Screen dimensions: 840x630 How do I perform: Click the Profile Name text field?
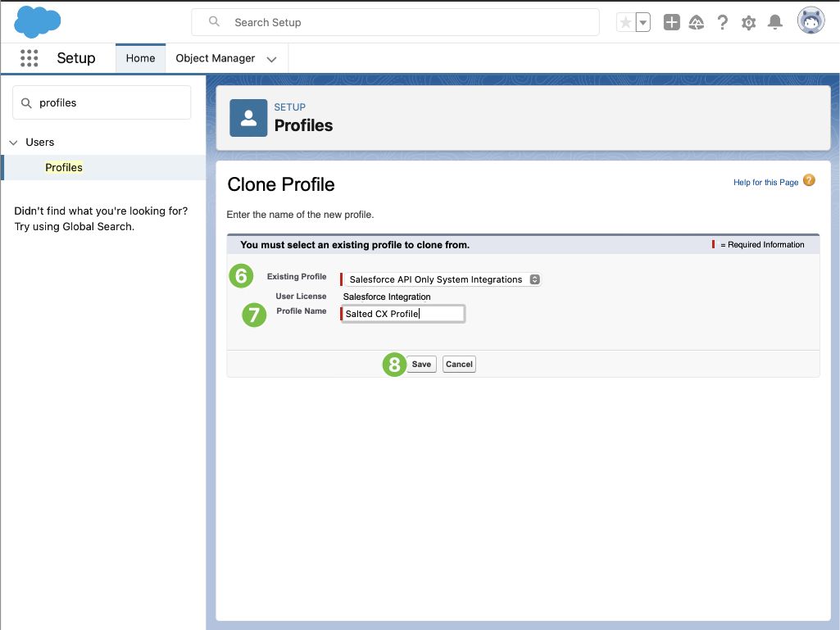(403, 314)
